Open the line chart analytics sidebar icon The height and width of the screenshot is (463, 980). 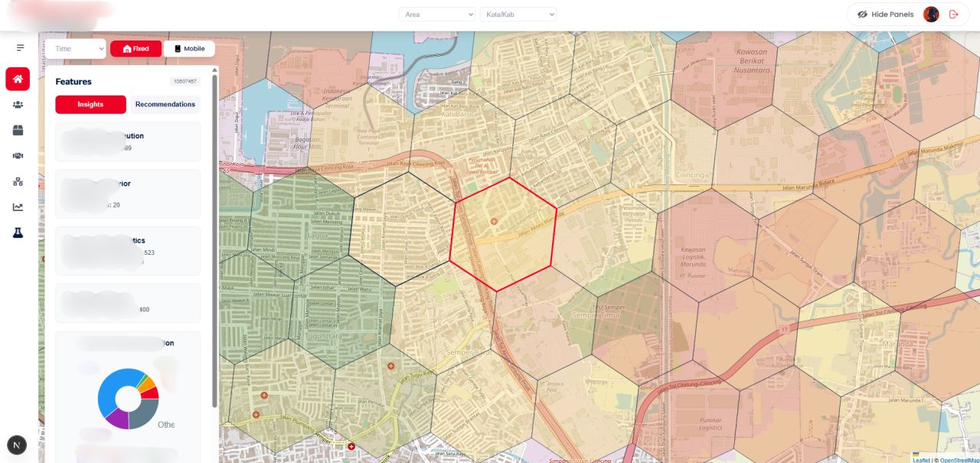tap(18, 207)
